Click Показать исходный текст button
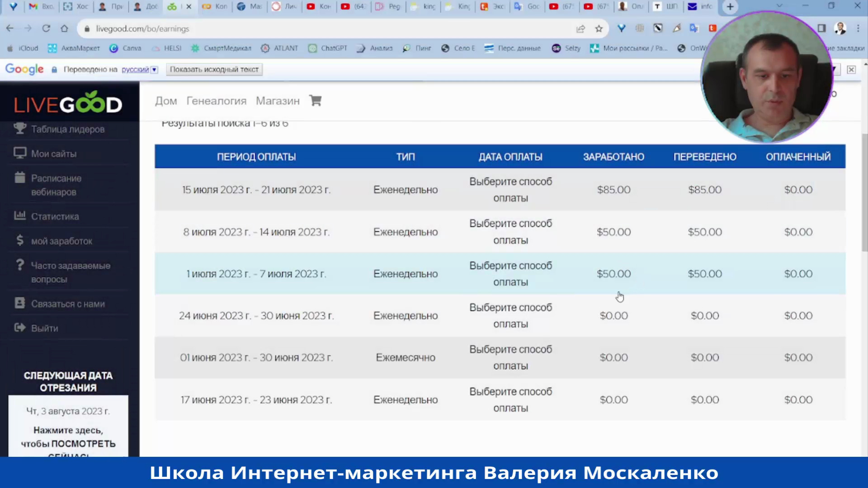This screenshot has width=868, height=488. (214, 70)
